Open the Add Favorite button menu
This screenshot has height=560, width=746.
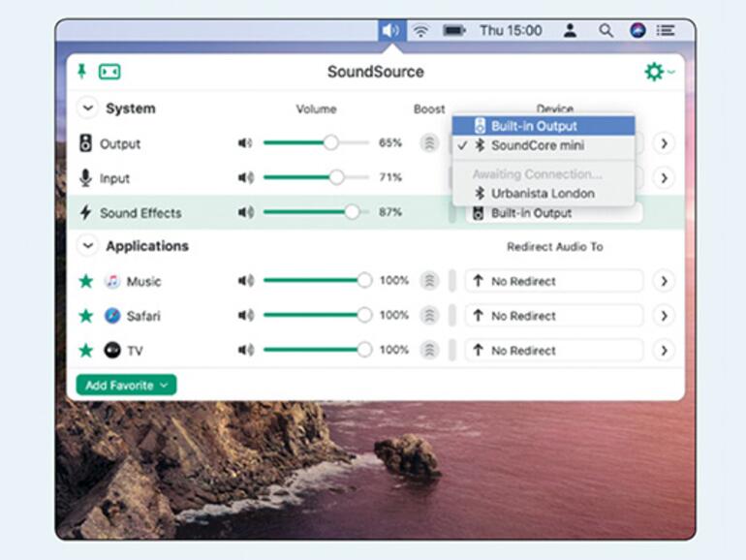pos(126,385)
